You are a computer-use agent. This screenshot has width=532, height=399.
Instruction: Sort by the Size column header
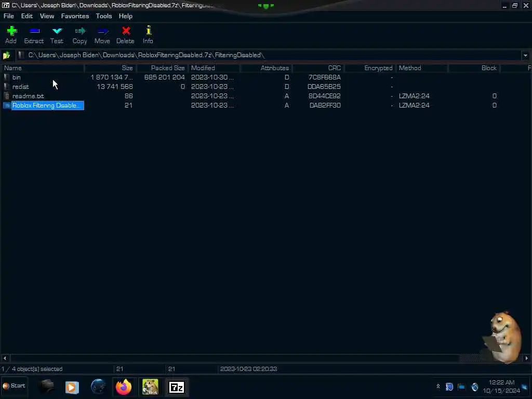pyautogui.click(x=110, y=68)
